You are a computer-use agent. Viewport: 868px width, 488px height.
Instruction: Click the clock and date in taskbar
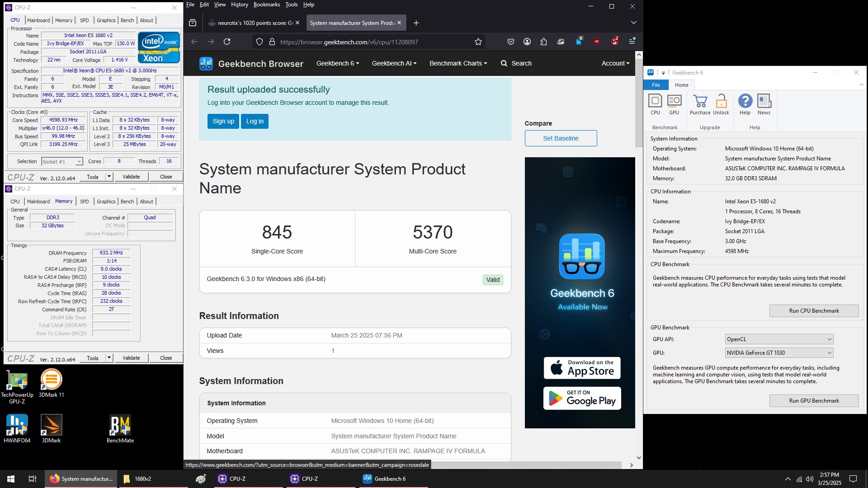tap(830, 479)
